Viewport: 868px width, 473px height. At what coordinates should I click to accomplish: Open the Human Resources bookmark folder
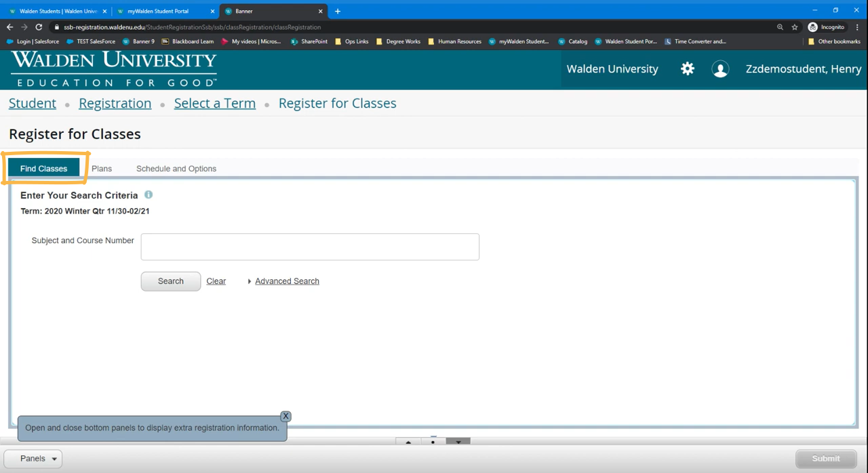454,41
